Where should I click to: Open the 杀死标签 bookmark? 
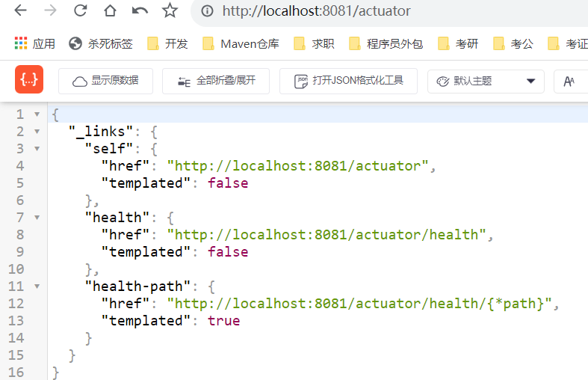pos(101,43)
